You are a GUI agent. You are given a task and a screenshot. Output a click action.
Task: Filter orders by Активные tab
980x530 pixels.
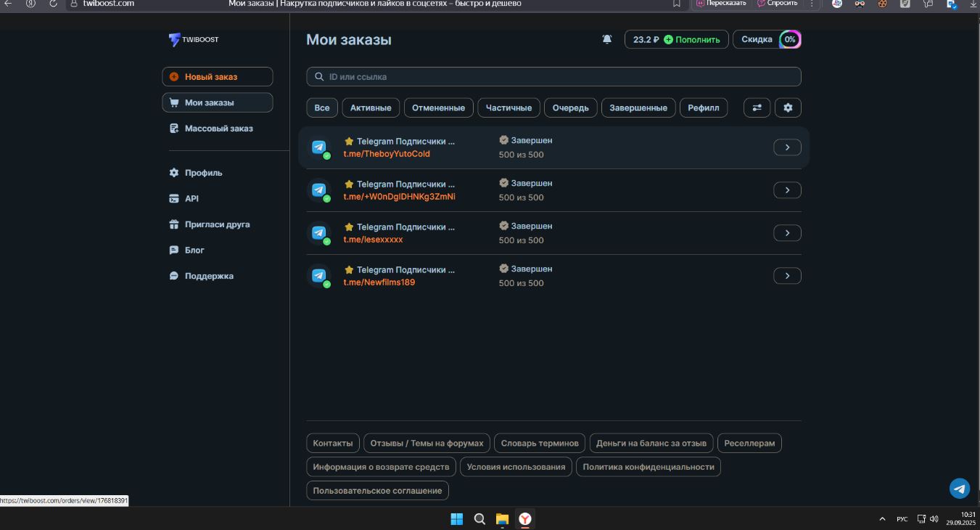371,107
